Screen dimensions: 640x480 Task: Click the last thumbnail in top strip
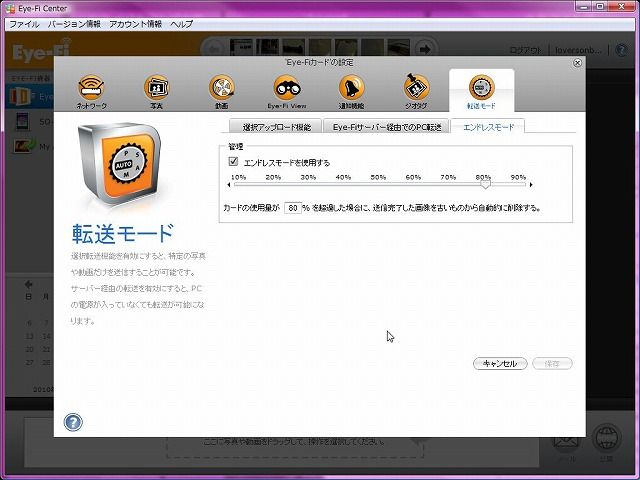pos(398,47)
